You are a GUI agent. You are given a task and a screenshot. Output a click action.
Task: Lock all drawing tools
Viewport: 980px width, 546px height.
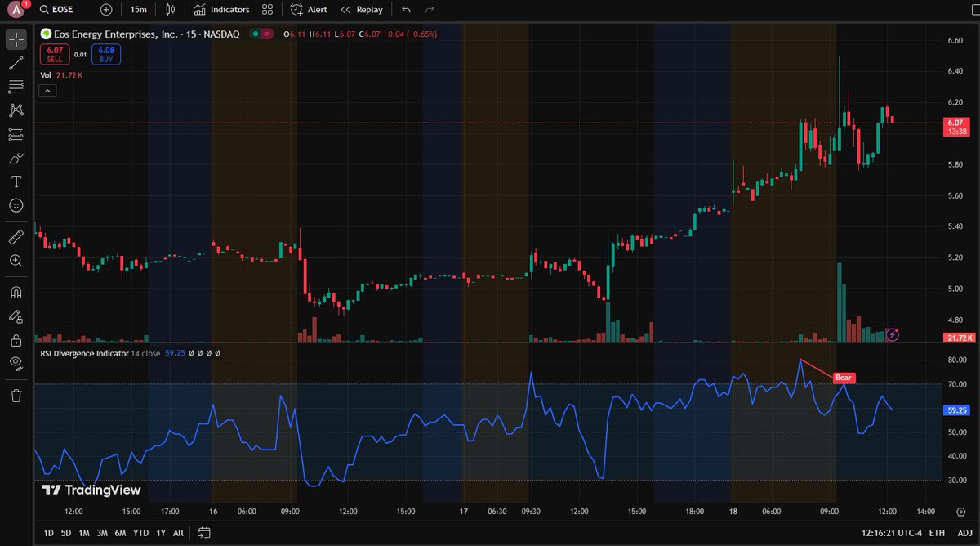click(16, 339)
